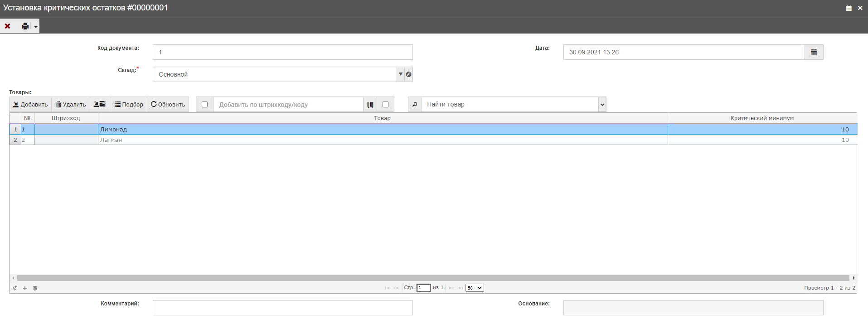Toggle checkbox right of barcode icon
This screenshot has height=324, width=868.
(x=385, y=105)
